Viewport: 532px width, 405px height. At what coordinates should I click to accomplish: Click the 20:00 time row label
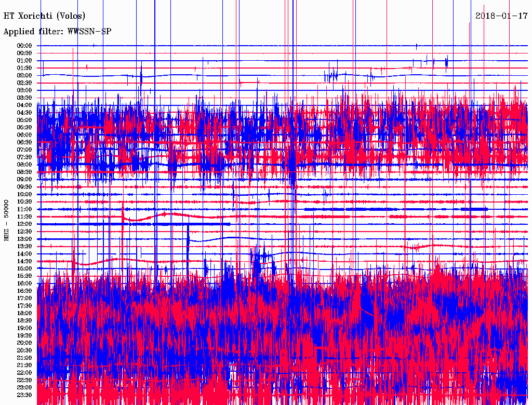click(24, 343)
